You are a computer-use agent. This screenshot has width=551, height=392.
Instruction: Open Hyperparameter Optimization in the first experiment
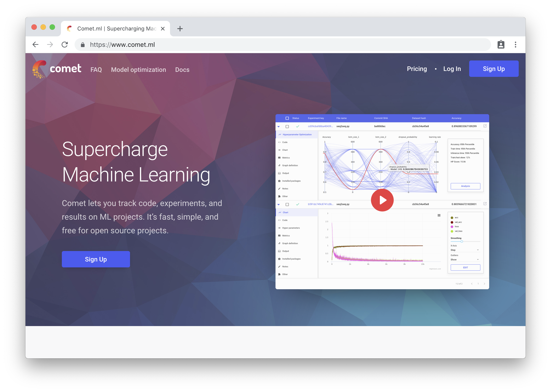click(x=297, y=134)
